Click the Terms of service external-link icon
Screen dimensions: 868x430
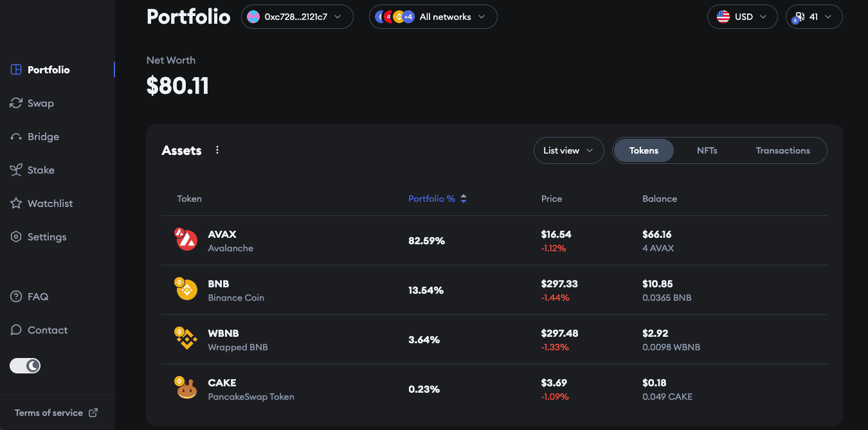pyautogui.click(x=93, y=413)
